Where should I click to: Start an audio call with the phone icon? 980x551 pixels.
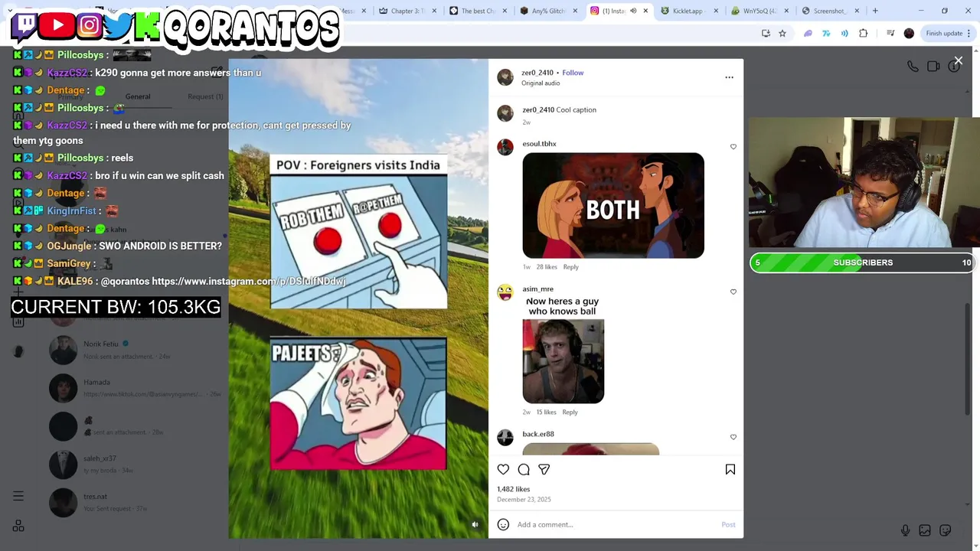[x=913, y=67]
